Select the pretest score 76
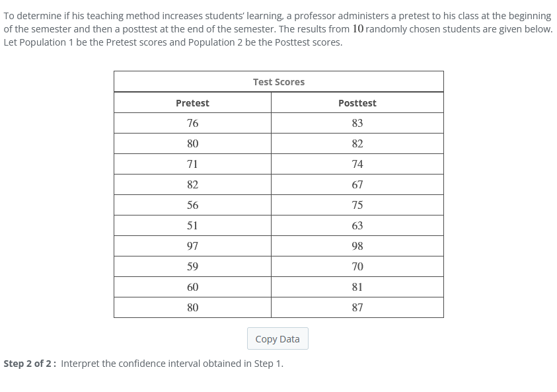557x392 pixels. pyautogui.click(x=192, y=123)
